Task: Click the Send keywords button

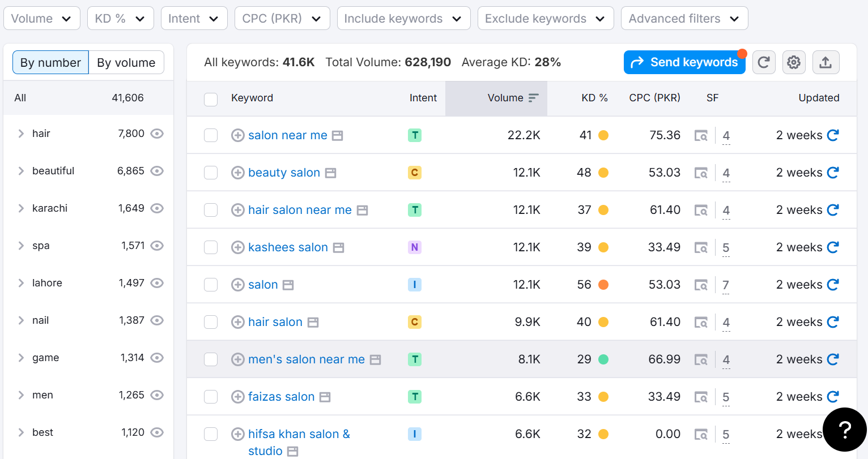Action: click(684, 62)
